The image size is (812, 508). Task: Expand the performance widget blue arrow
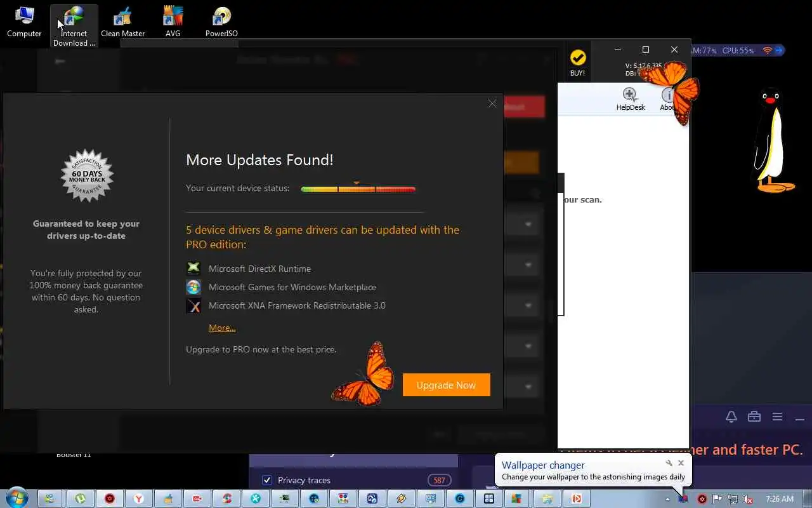pos(779,50)
